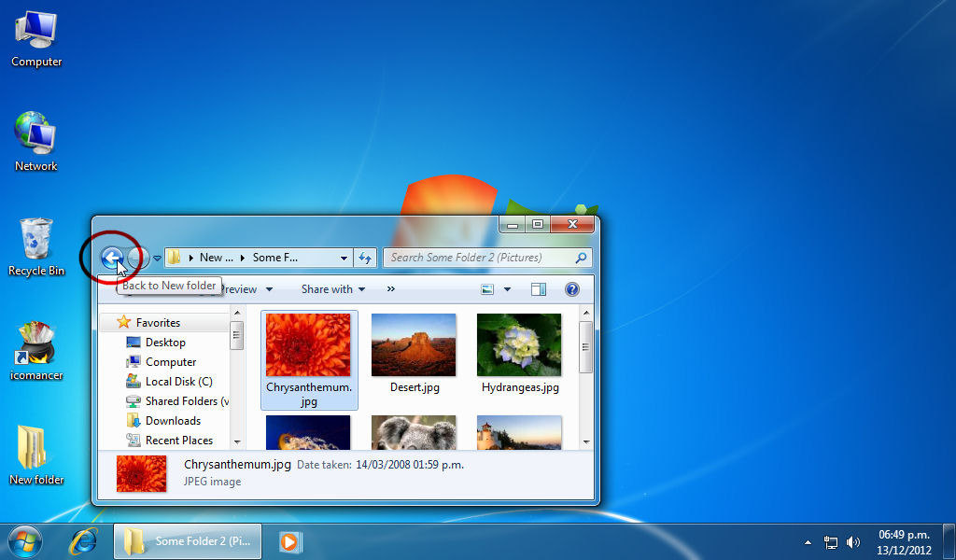Viewport: 956px width, 560px height.
Task: Click the folder icon in the address bar
Action: [174, 258]
